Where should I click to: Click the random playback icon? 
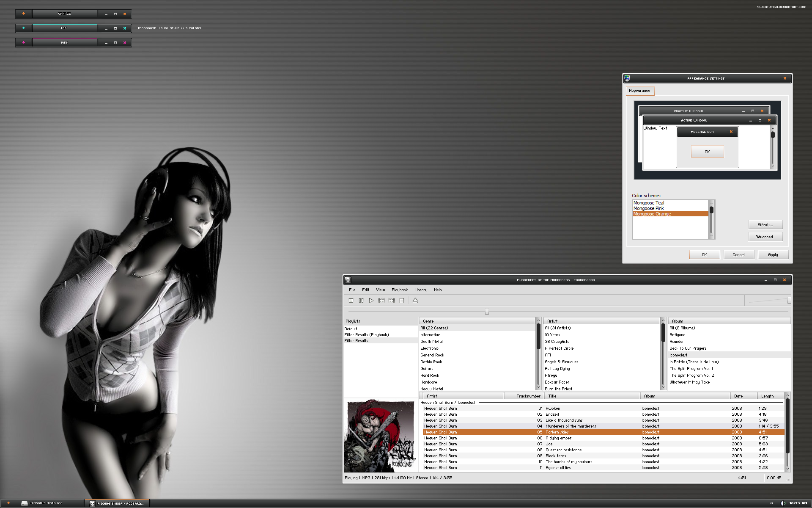[402, 301]
